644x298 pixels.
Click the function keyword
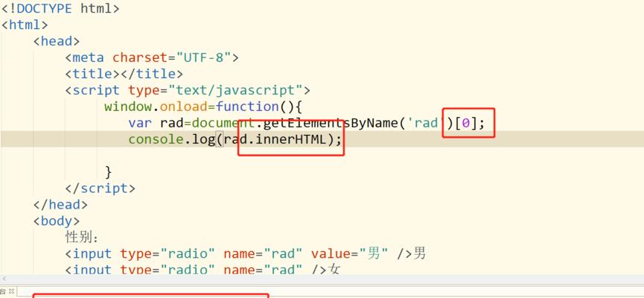[247, 107]
